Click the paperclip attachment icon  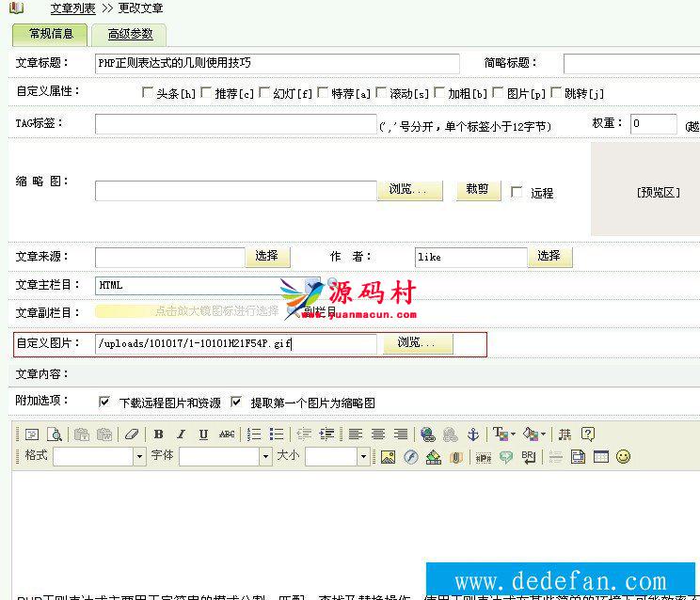[455, 457]
